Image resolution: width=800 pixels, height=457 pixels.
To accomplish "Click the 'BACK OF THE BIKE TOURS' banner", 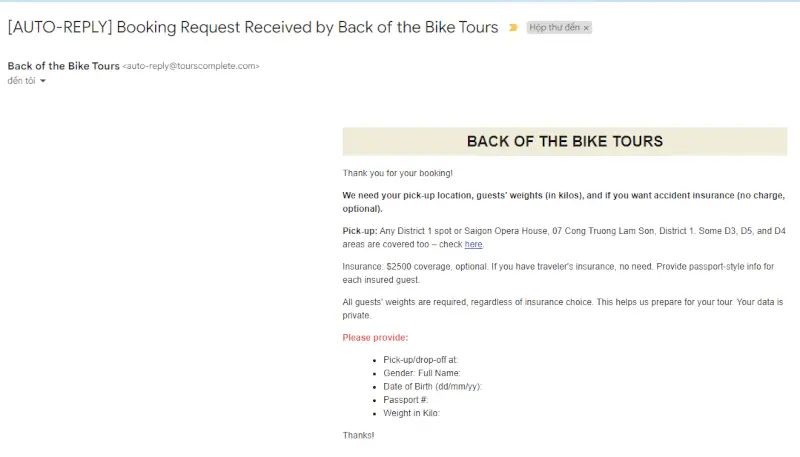I will [x=564, y=141].
